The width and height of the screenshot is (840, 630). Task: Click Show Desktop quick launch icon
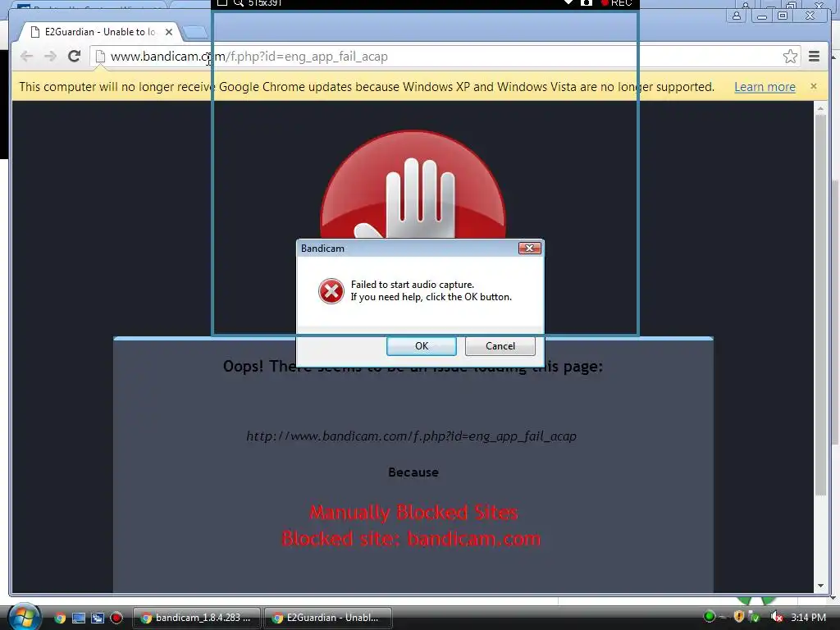coord(79,618)
